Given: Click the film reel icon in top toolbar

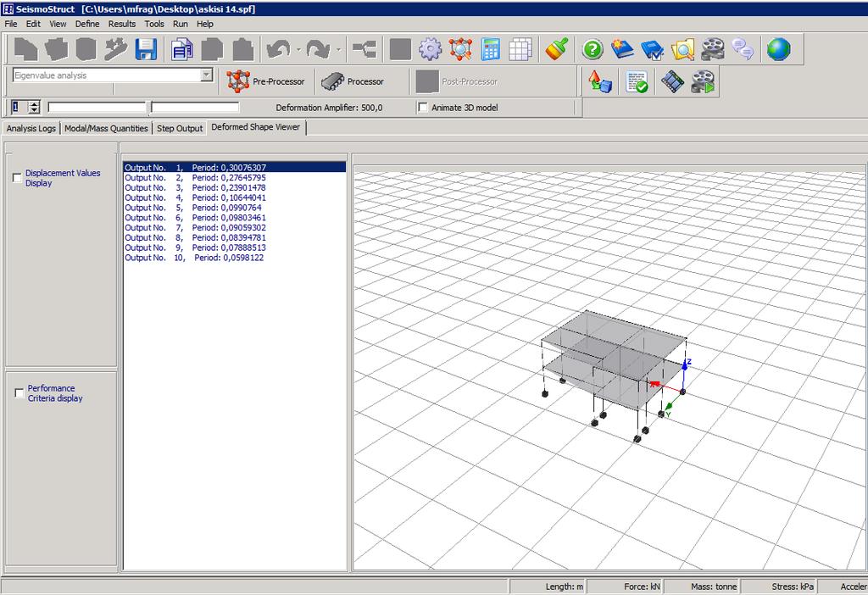Looking at the screenshot, I should 712,49.
